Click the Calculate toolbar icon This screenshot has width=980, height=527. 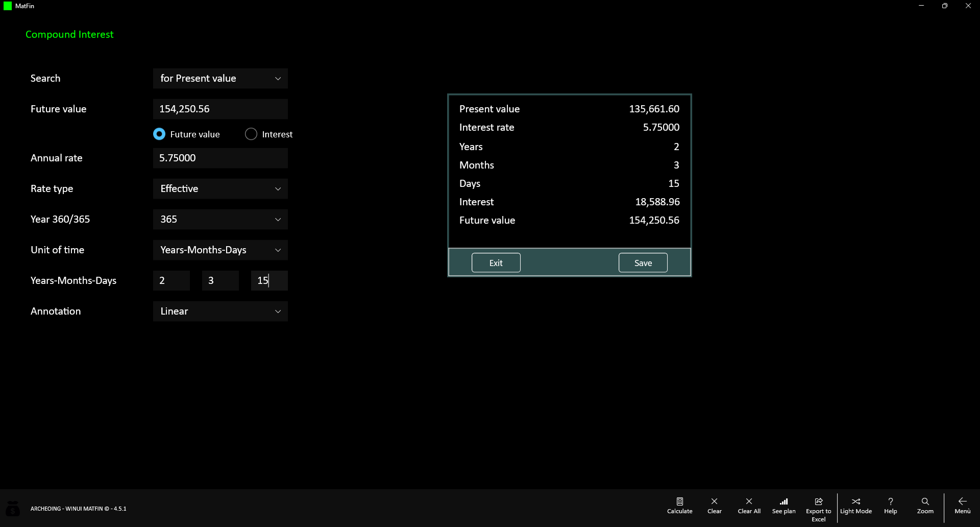[679, 506]
